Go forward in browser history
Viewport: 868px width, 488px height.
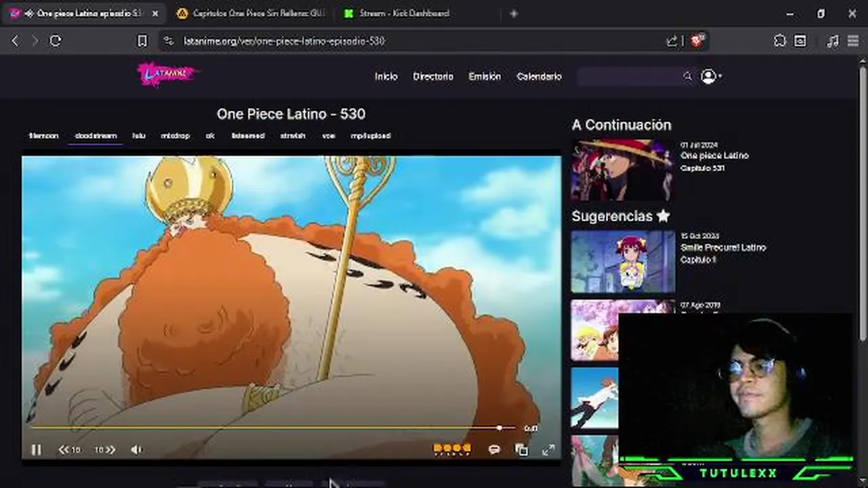click(x=35, y=41)
